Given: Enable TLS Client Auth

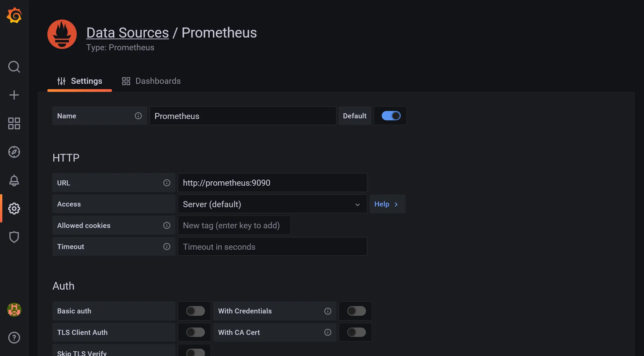Looking at the screenshot, I should click(x=195, y=332).
